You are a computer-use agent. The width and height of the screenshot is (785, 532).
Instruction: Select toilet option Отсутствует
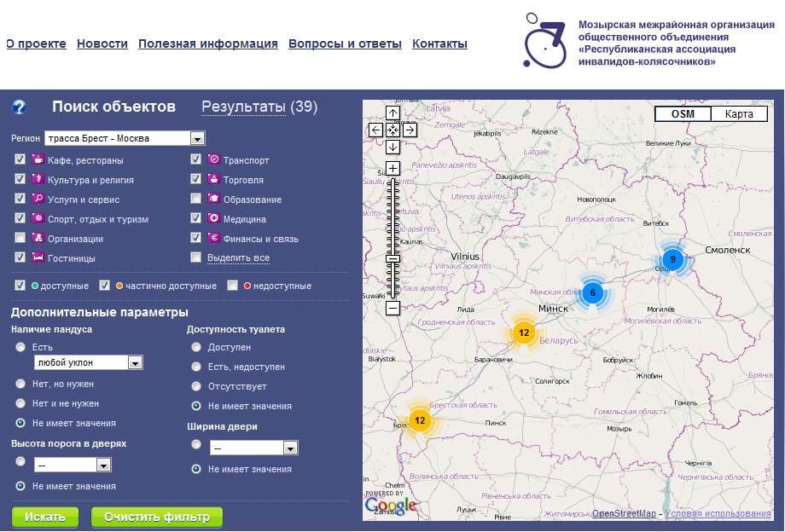coord(196,386)
